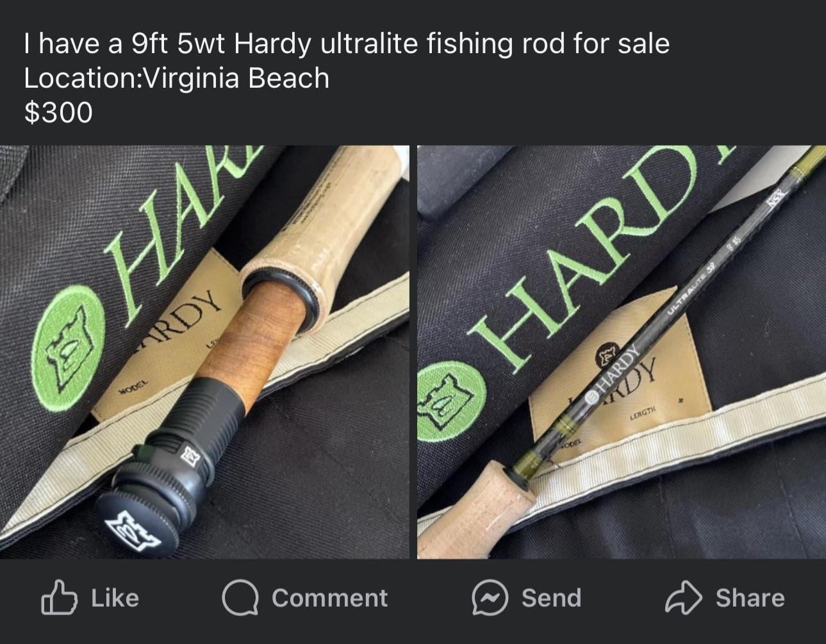Tap the Comment label text
826x644 pixels.
(x=329, y=598)
